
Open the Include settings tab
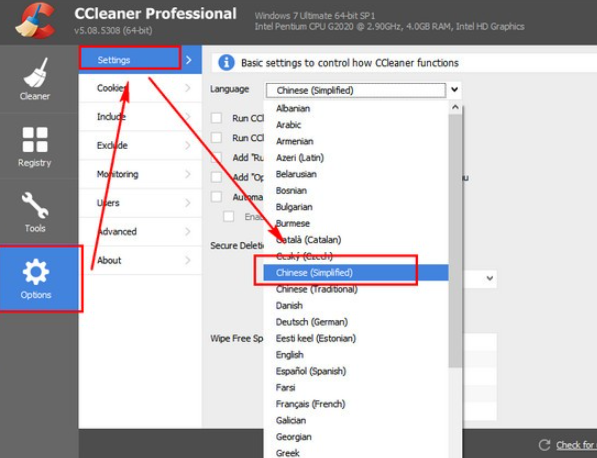(x=140, y=117)
